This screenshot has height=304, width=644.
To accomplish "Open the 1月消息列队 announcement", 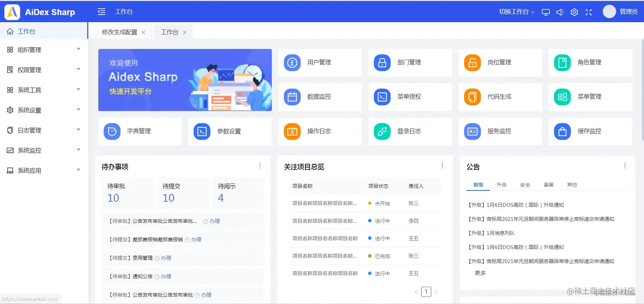I will [491, 233].
